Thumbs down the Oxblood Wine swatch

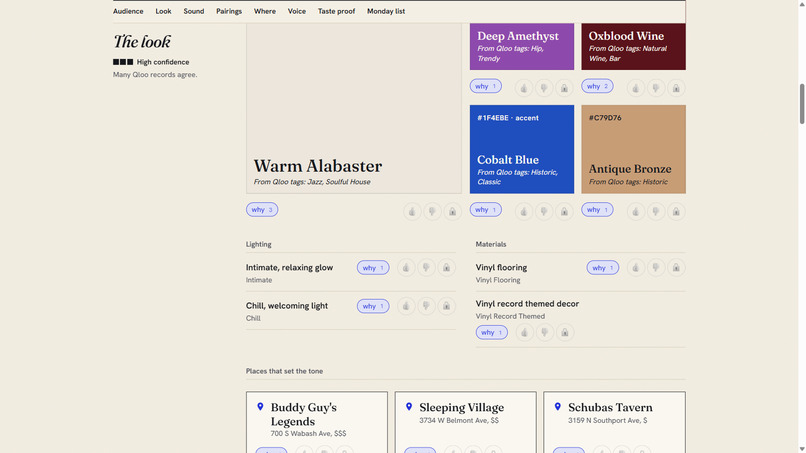click(656, 88)
